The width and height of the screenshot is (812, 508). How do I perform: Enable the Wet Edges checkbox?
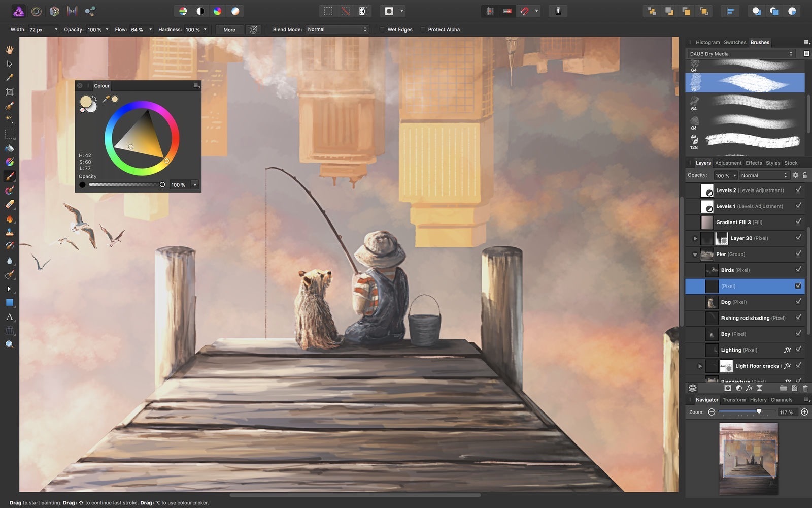(x=382, y=30)
